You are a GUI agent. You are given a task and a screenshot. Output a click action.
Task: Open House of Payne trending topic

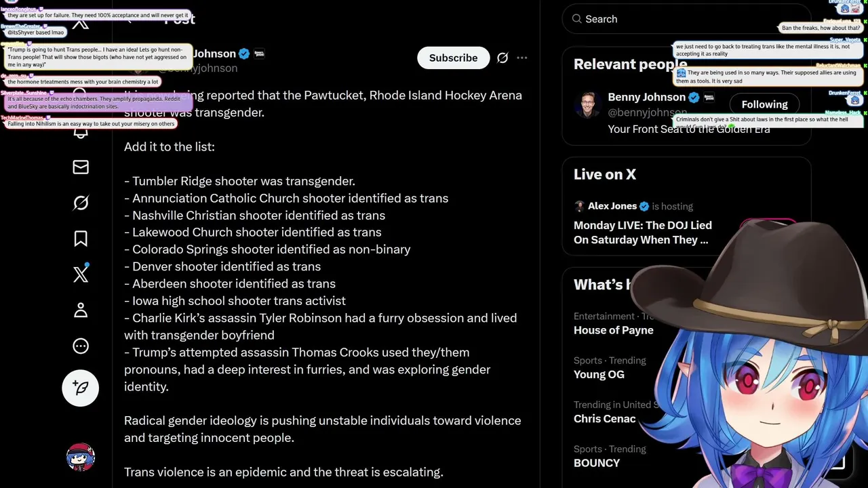coord(613,330)
